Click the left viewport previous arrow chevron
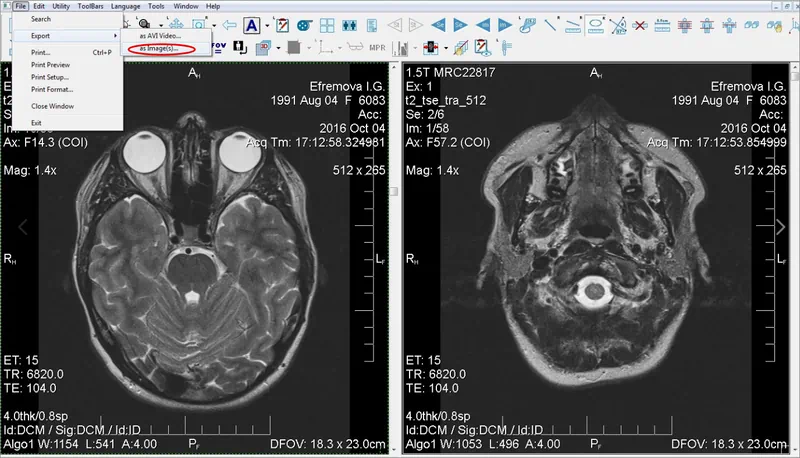The width and height of the screenshot is (800, 458). click(x=23, y=227)
